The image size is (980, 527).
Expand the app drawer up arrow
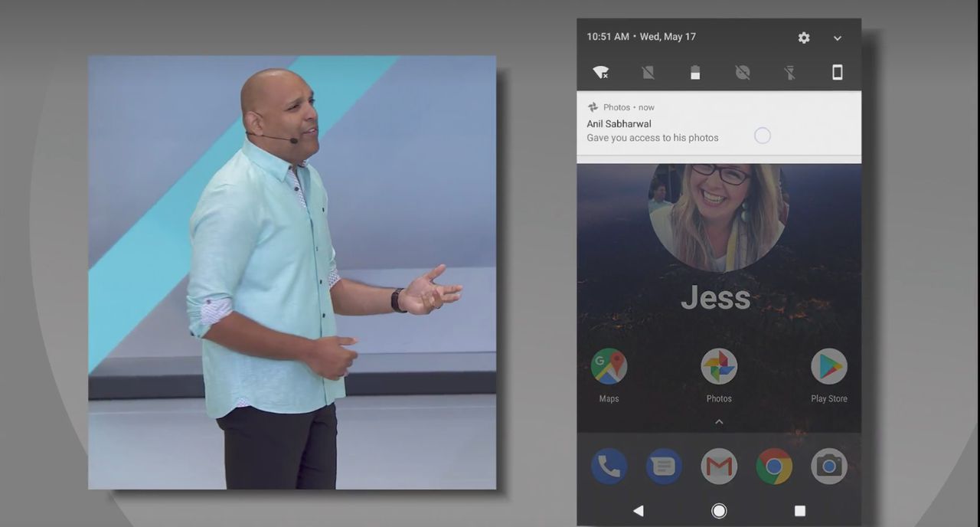coord(719,421)
